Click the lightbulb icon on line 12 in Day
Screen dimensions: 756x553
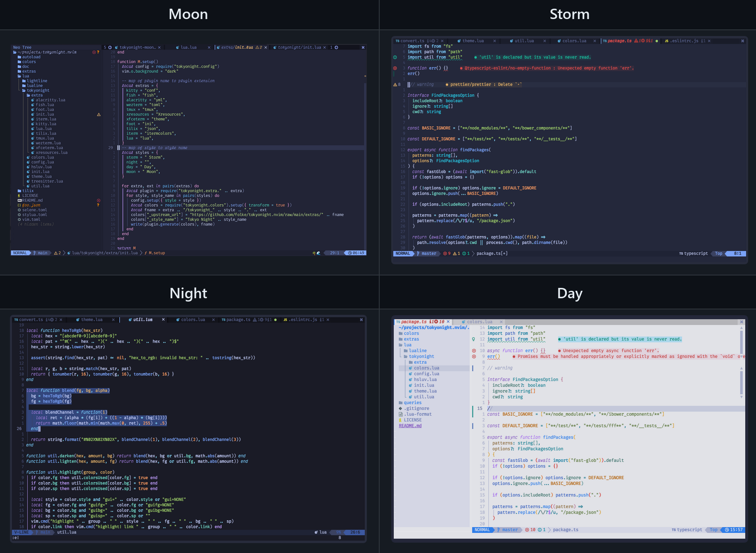click(x=474, y=339)
